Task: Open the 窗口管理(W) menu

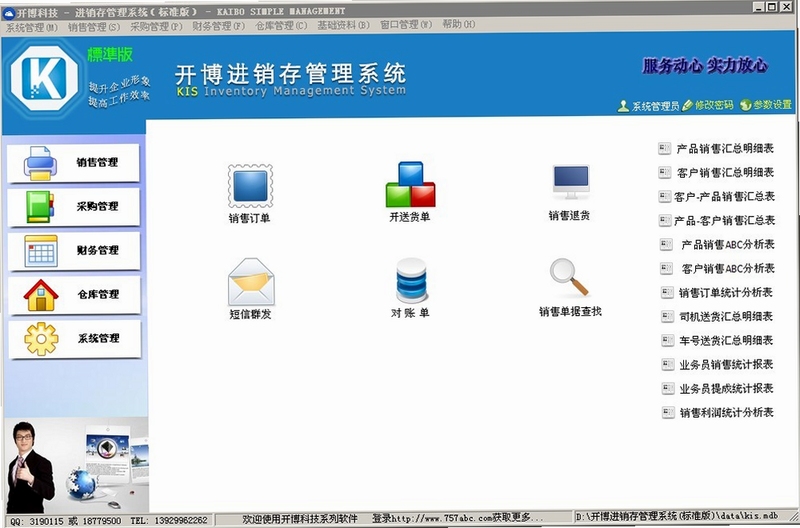Action: coord(406,24)
